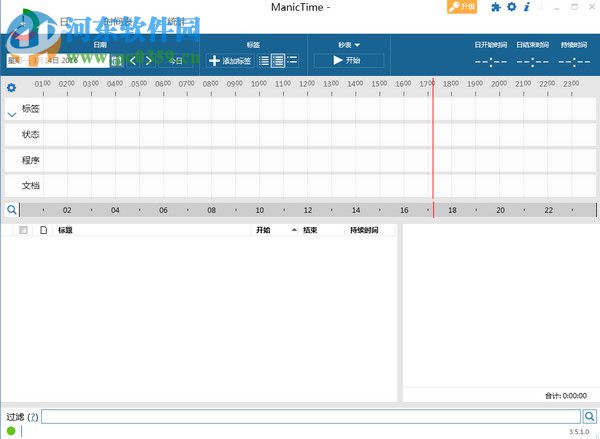
Task: Collapse the 标签 timeline chevron
Action: pyautogui.click(x=12, y=114)
